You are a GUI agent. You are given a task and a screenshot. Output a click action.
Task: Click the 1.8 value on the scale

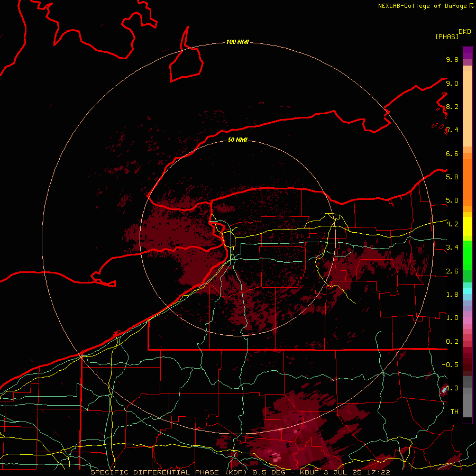pyautogui.click(x=452, y=294)
